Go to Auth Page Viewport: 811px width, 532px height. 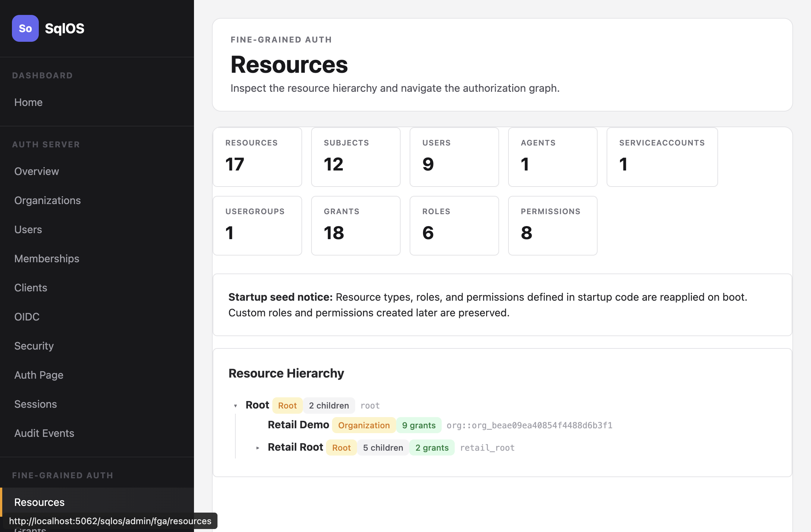[x=39, y=375]
